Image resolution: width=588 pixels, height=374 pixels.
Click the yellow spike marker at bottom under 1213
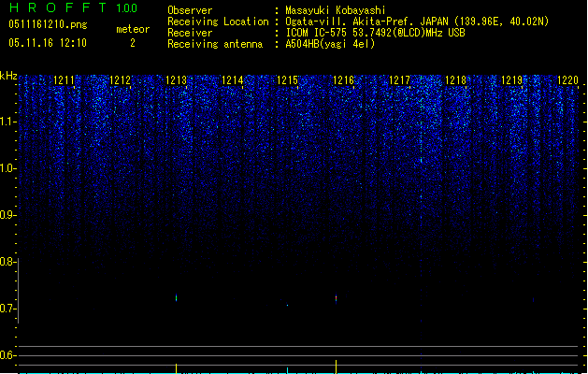177,368
